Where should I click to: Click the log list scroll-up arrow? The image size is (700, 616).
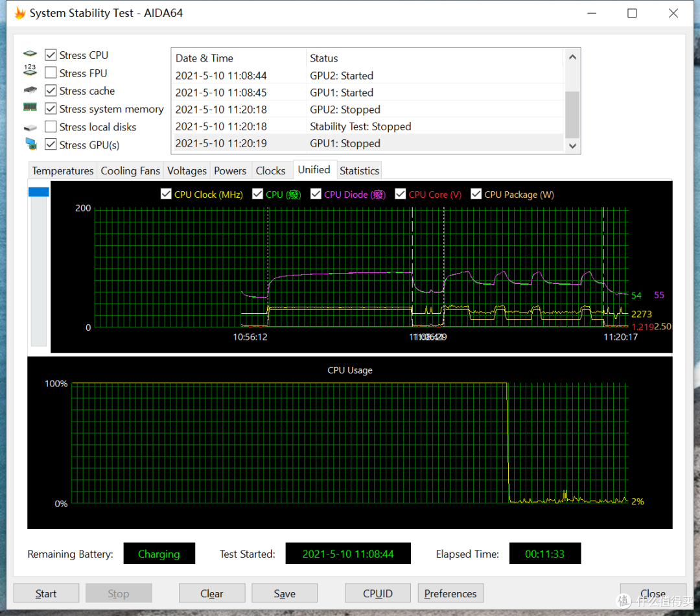pyautogui.click(x=572, y=57)
